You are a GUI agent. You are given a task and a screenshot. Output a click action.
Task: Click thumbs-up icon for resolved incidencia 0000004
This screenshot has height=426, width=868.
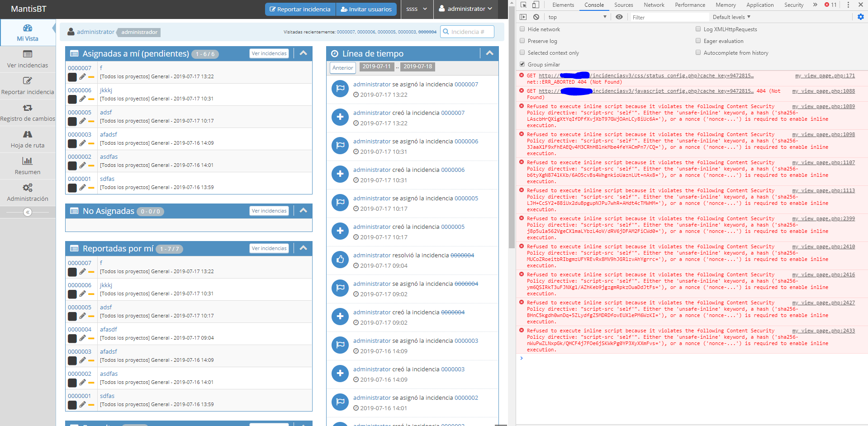340,260
